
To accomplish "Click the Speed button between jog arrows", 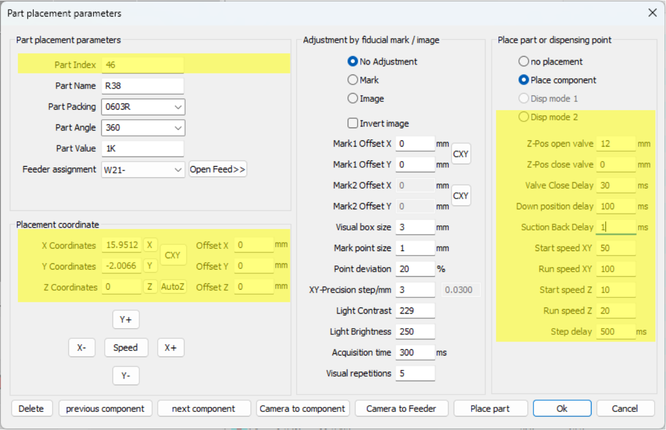I will (x=125, y=348).
